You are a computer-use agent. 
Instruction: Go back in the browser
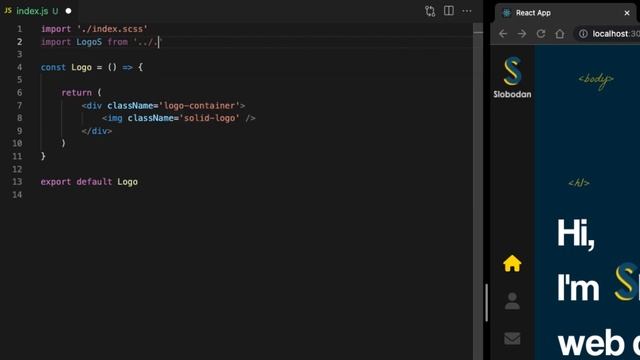coord(503,34)
